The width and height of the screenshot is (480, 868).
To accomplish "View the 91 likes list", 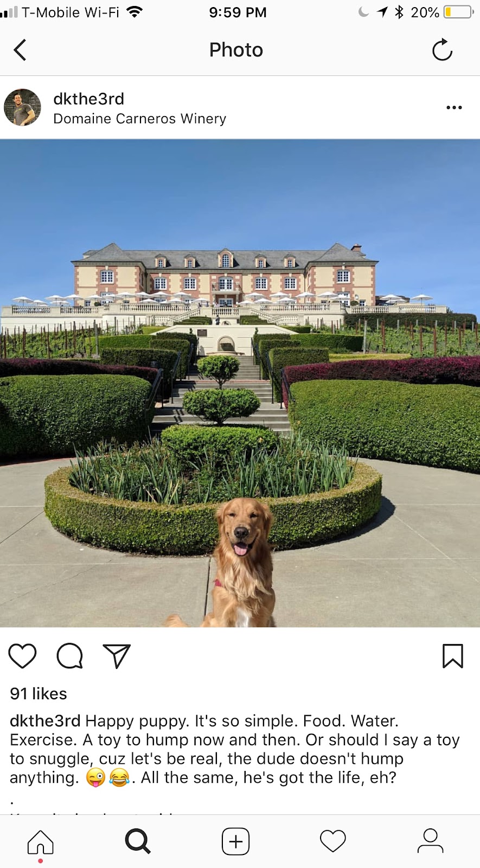I will [x=39, y=693].
